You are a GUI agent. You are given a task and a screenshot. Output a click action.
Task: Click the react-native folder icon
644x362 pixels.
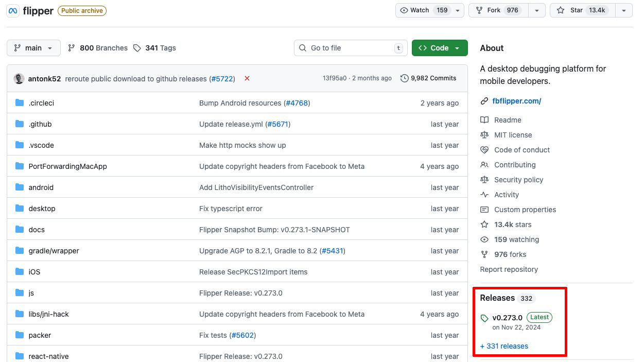tap(20, 356)
